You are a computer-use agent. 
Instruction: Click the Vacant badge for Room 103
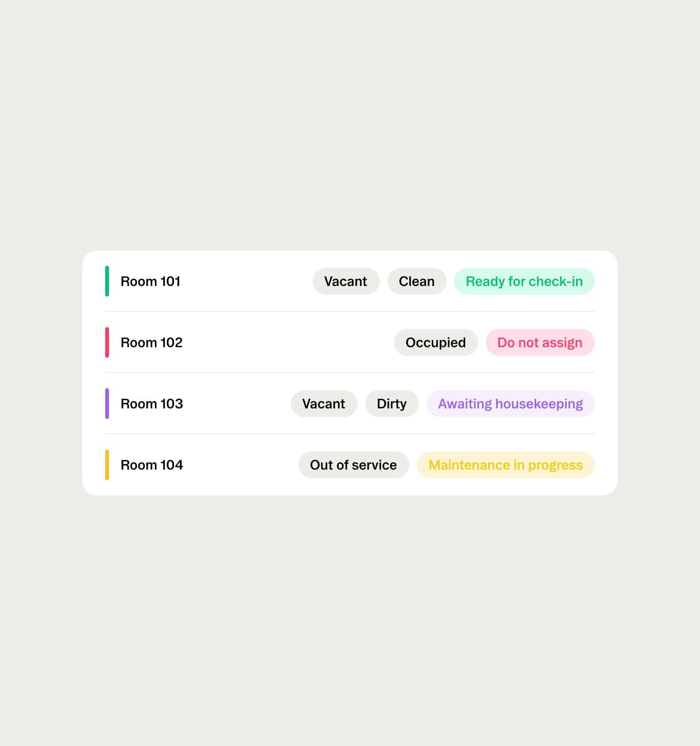point(324,404)
